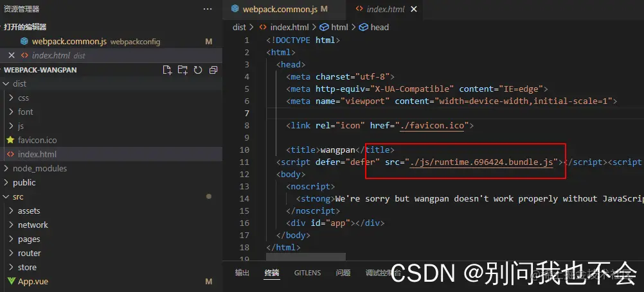Click the <noscript> opening tag on line 13

[310, 187]
